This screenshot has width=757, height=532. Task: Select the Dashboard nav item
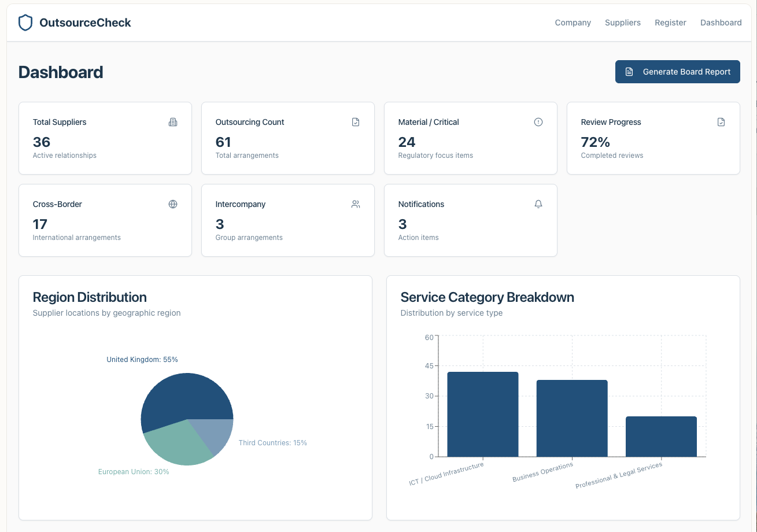721,23
